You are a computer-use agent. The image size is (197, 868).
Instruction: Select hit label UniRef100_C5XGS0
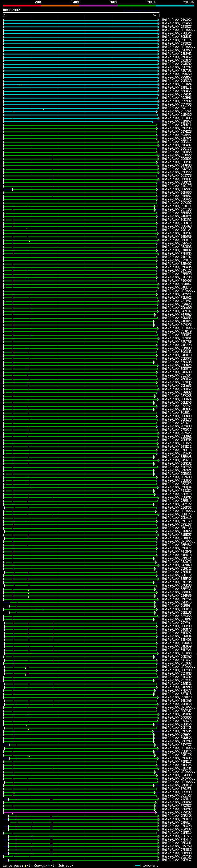coord(177,74)
